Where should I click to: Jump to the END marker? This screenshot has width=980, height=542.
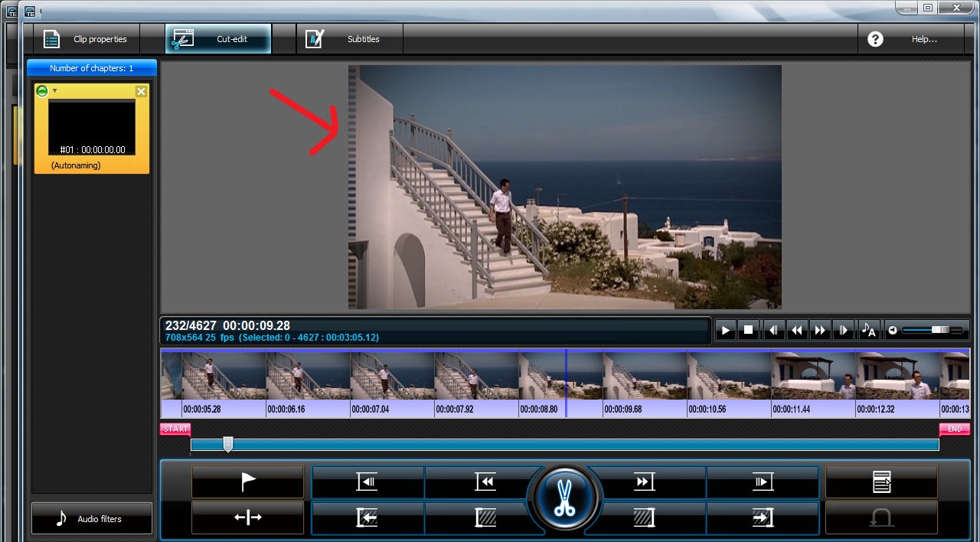[x=955, y=429]
